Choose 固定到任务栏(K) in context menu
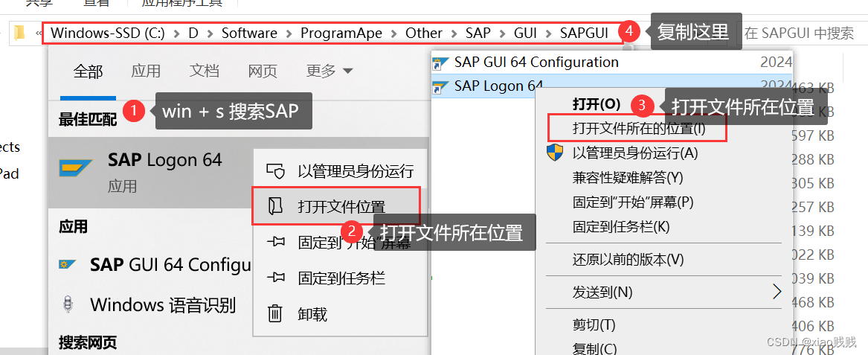Viewport: 868px width, 355px height. [621, 226]
